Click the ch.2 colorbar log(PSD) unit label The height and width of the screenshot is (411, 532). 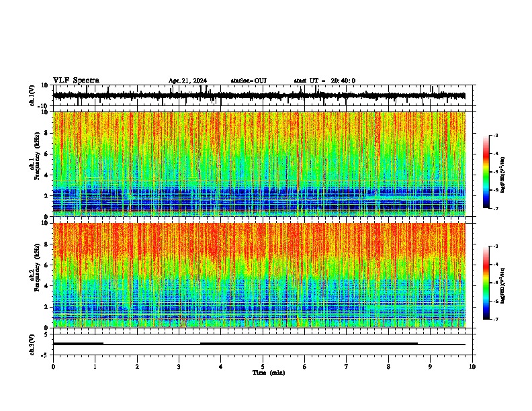coord(503,285)
